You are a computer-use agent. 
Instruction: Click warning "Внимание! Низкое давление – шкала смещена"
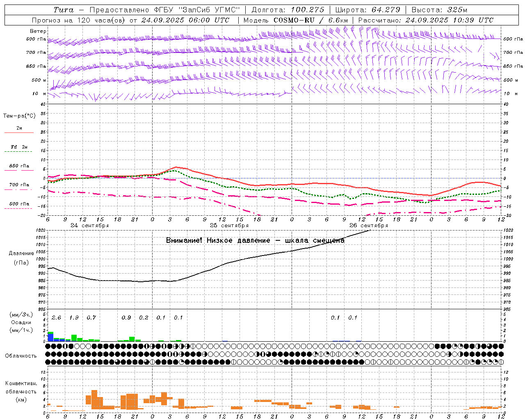click(255, 240)
